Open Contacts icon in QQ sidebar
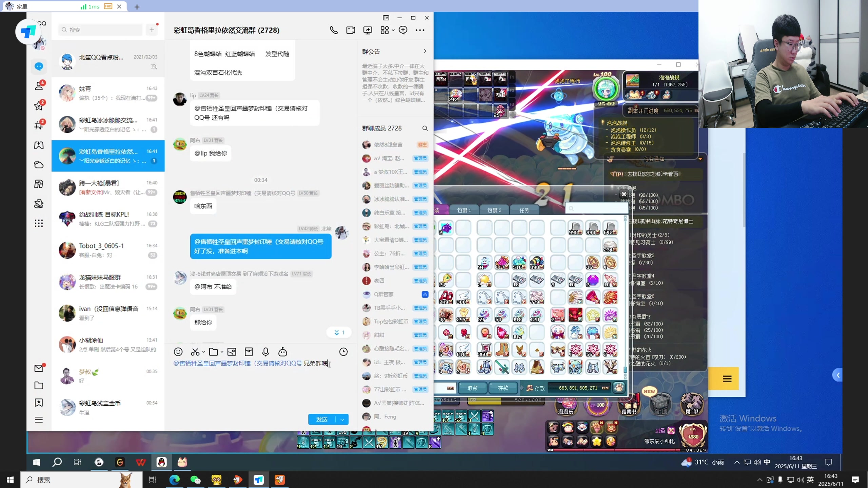The width and height of the screenshot is (868, 488). point(39,86)
